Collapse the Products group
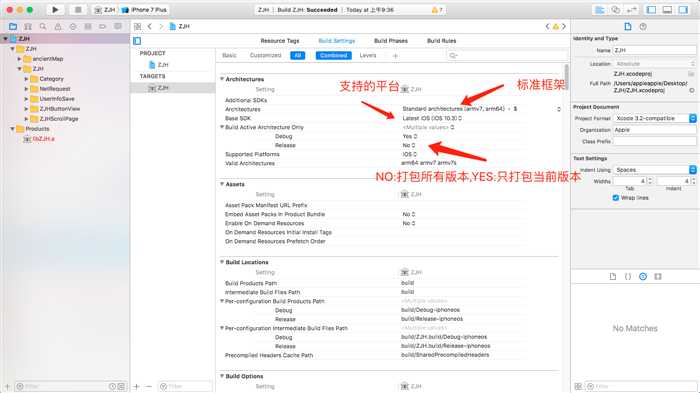This screenshot has width=700, height=393. coord(12,129)
